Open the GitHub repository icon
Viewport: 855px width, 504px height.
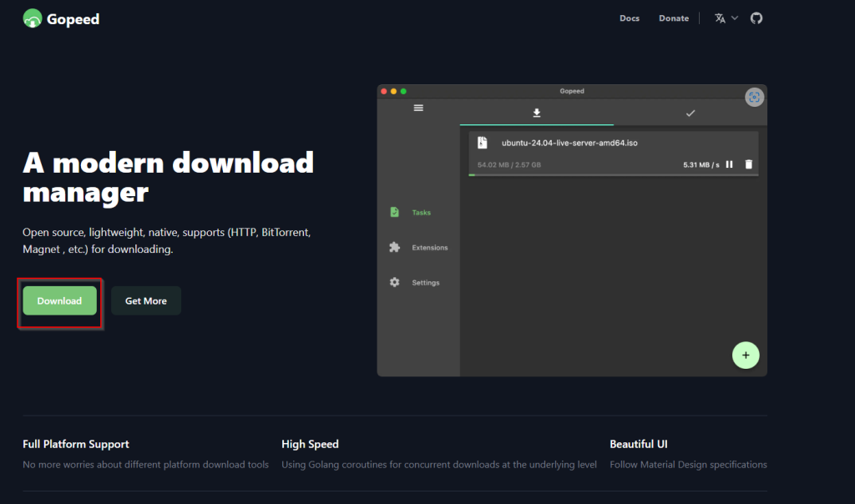(756, 18)
